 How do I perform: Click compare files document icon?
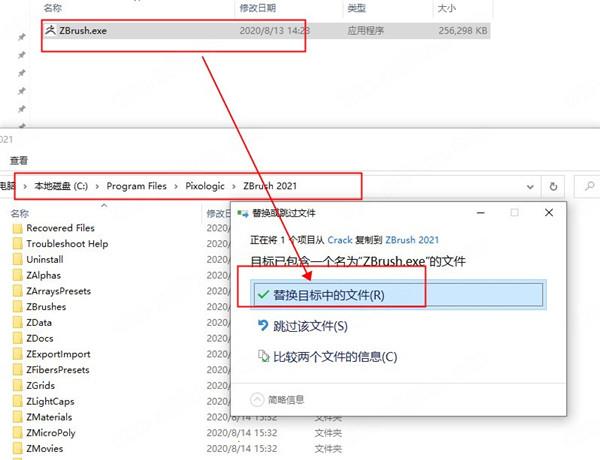(x=263, y=356)
